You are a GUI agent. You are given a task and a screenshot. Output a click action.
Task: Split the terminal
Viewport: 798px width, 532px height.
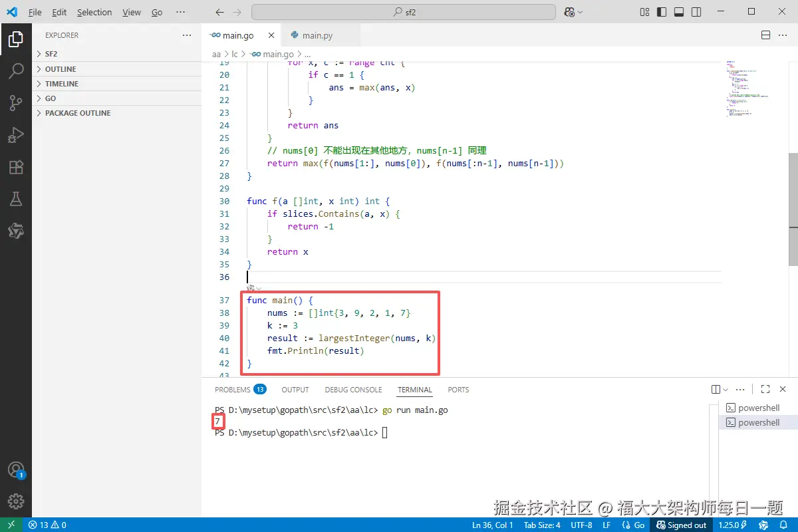coord(716,389)
